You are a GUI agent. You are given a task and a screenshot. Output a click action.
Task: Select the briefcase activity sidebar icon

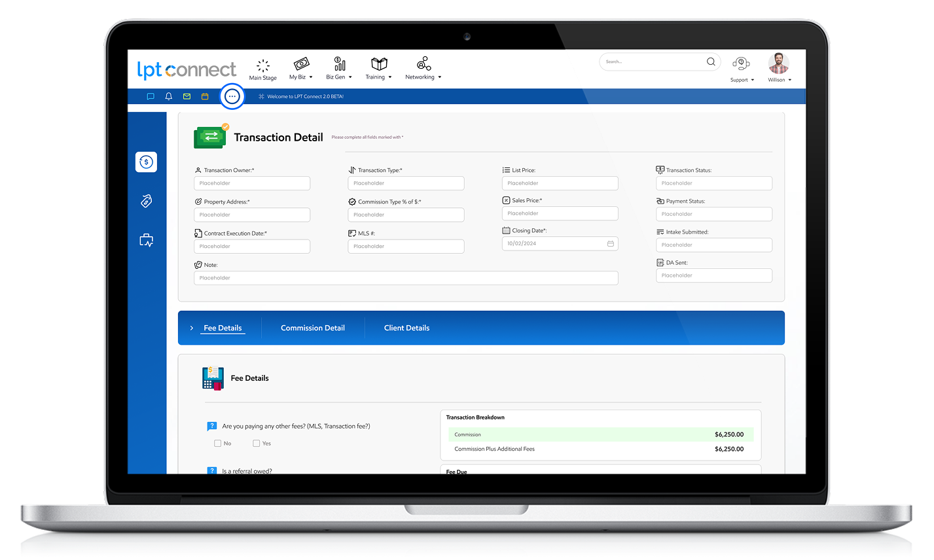(x=147, y=240)
